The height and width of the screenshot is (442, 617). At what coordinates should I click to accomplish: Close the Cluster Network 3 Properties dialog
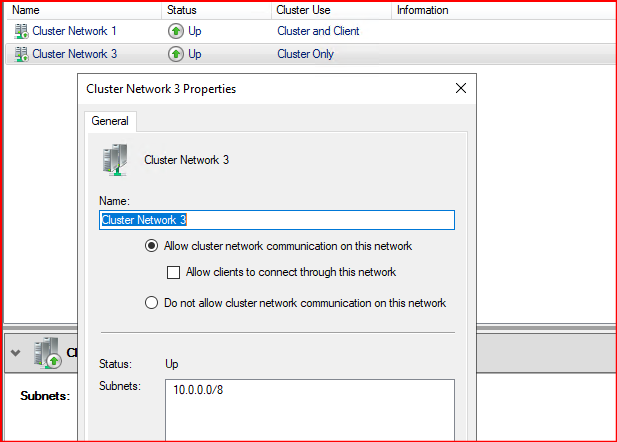click(461, 88)
